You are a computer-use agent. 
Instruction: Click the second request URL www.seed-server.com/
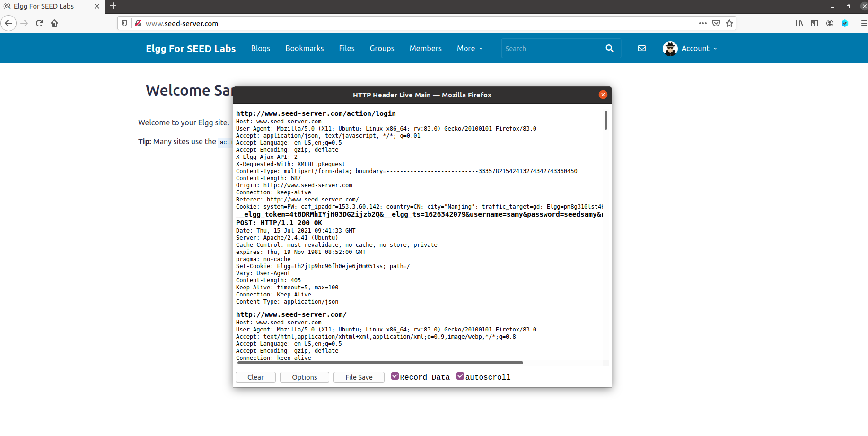click(291, 314)
